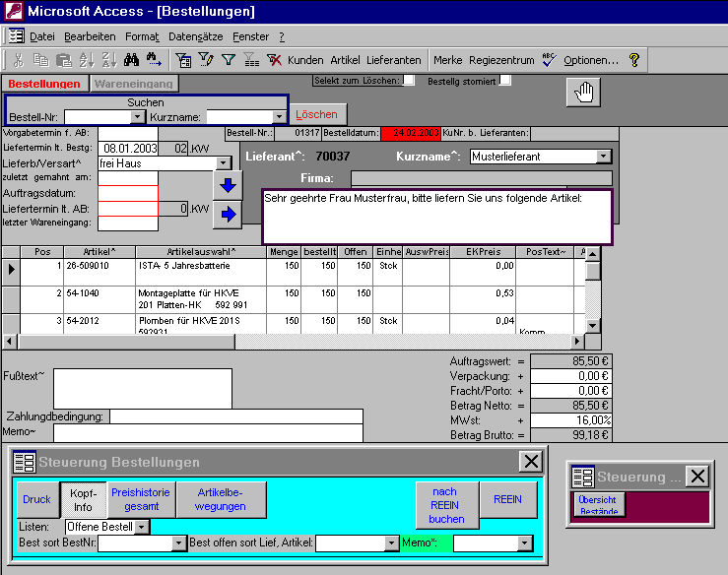
Task: Click the Löschen button
Action: point(316,114)
